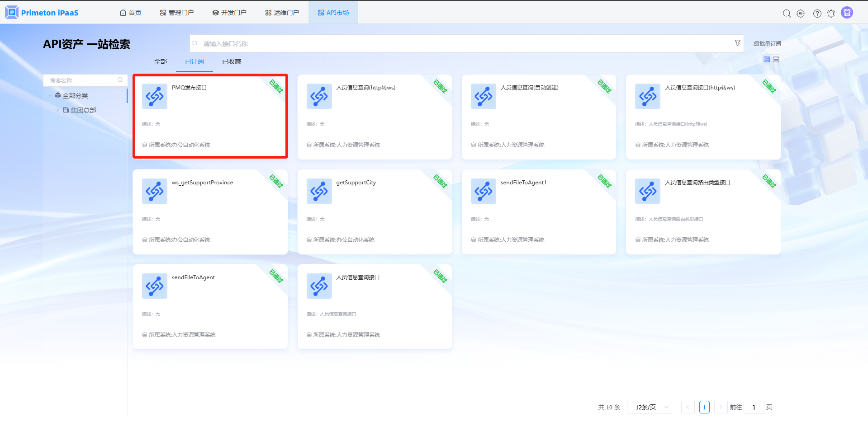
Task: Select the 全部 tab
Action: [x=161, y=61]
